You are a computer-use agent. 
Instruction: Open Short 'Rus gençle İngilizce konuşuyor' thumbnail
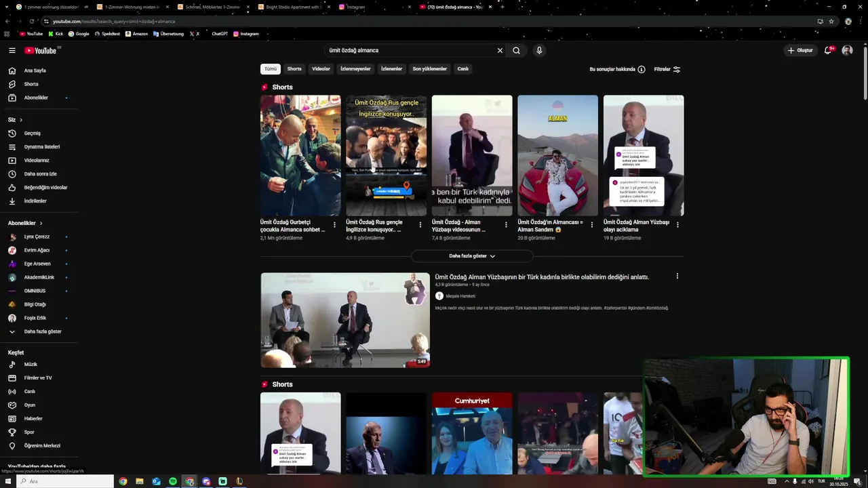pyautogui.click(x=386, y=155)
